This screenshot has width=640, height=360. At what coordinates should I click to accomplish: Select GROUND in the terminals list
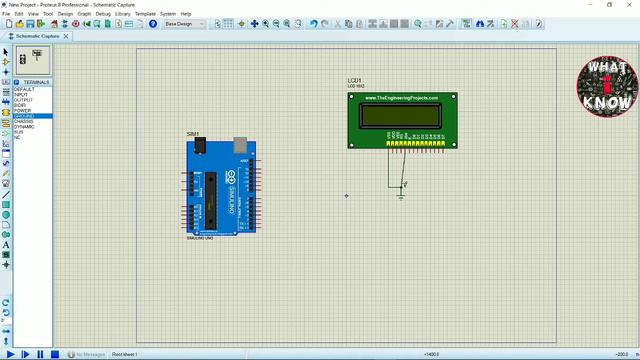[33, 116]
